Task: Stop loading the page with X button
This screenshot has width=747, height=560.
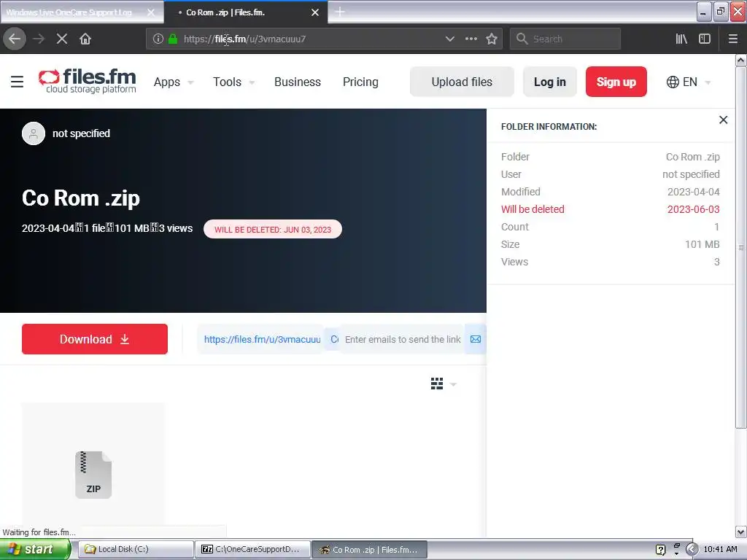Action: tap(61, 39)
